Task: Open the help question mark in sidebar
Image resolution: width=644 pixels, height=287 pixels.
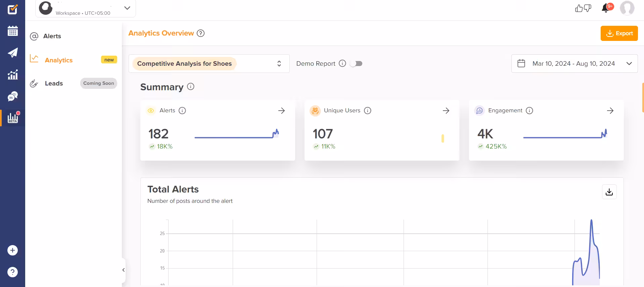Action: point(12,272)
